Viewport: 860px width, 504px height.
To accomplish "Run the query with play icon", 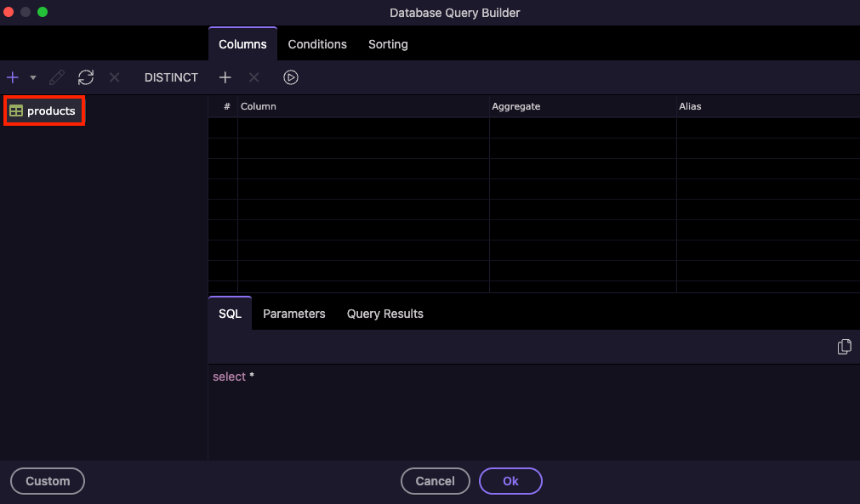I will click(291, 77).
